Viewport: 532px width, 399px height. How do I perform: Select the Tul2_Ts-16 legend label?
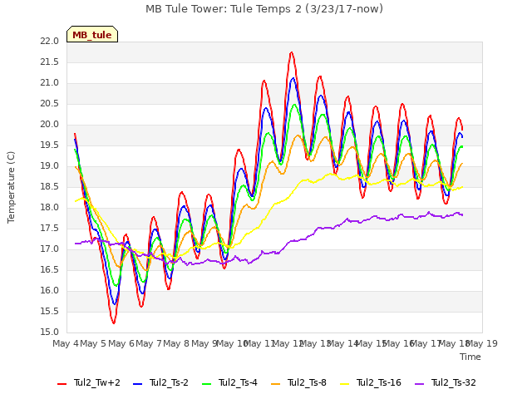tap(379, 382)
